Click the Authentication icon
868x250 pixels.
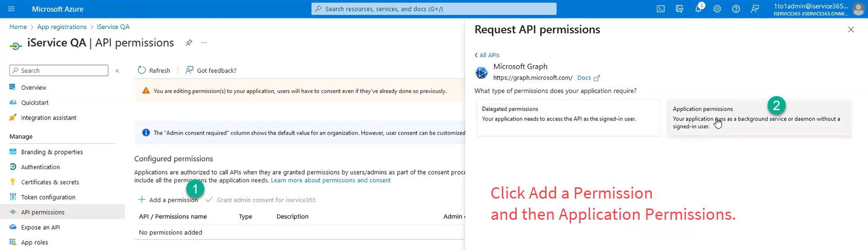(13, 167)
